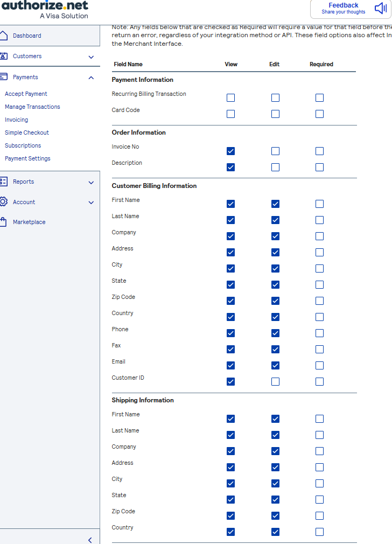Click the authorize.net logo
The height and width of the screenshot is (544, 392).
[44, 10]
